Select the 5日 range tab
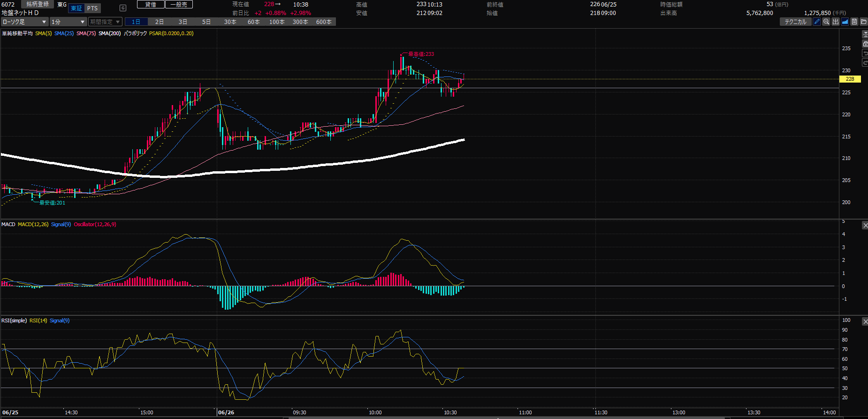The height and width of the screenshot is (419, 868). pyautogui.click(x=206, y=22)
